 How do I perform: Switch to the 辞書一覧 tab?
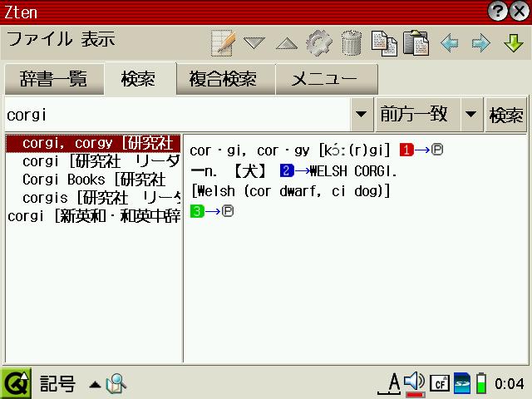pos(53,80)
